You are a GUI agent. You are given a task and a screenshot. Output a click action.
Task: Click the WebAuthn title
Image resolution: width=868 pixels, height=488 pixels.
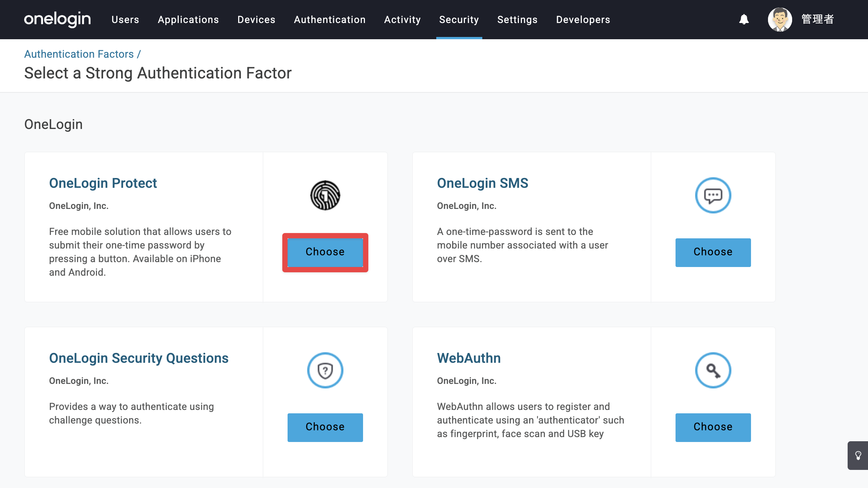(469, 358)
